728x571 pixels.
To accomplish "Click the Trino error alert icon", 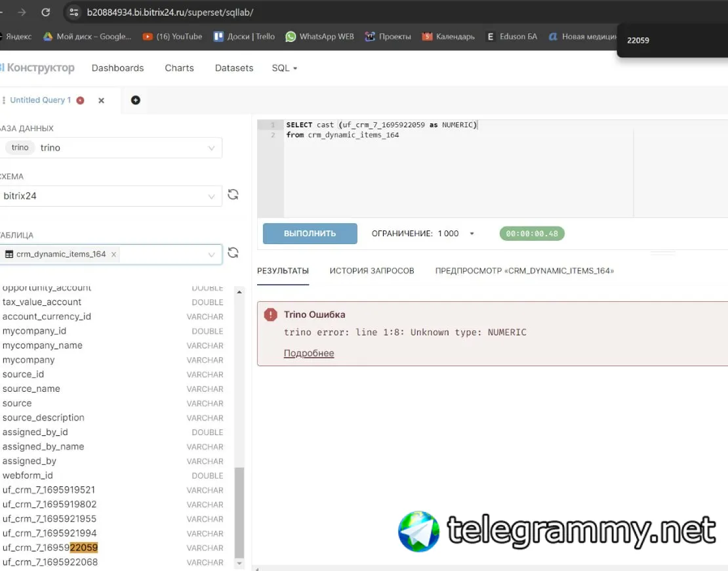I will pyautogui.click(x=270, y=314).
